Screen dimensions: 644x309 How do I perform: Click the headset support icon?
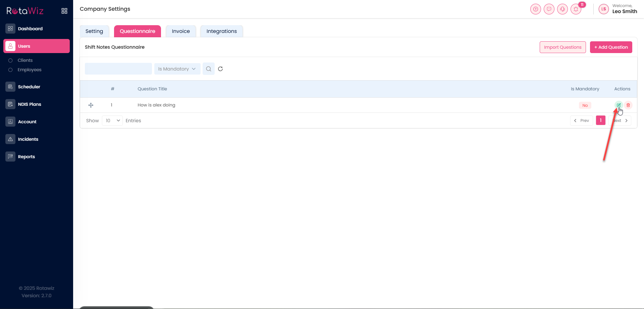coord(562,9)
